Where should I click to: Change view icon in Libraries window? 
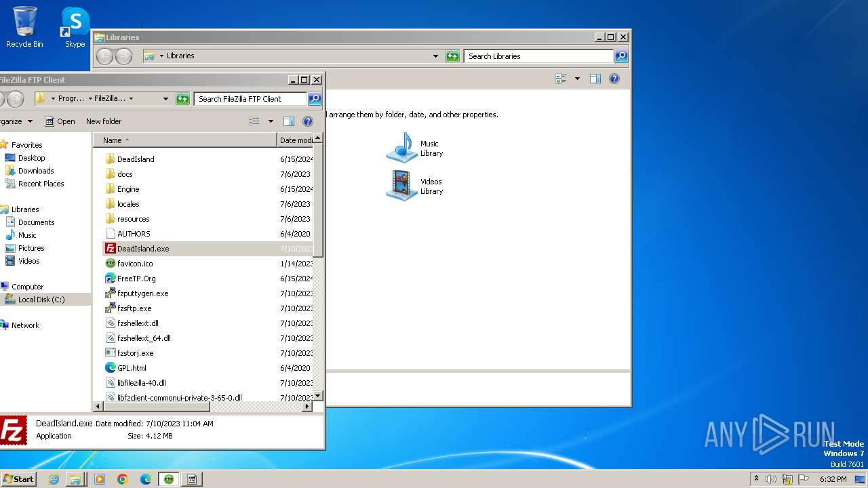(561, 79)
